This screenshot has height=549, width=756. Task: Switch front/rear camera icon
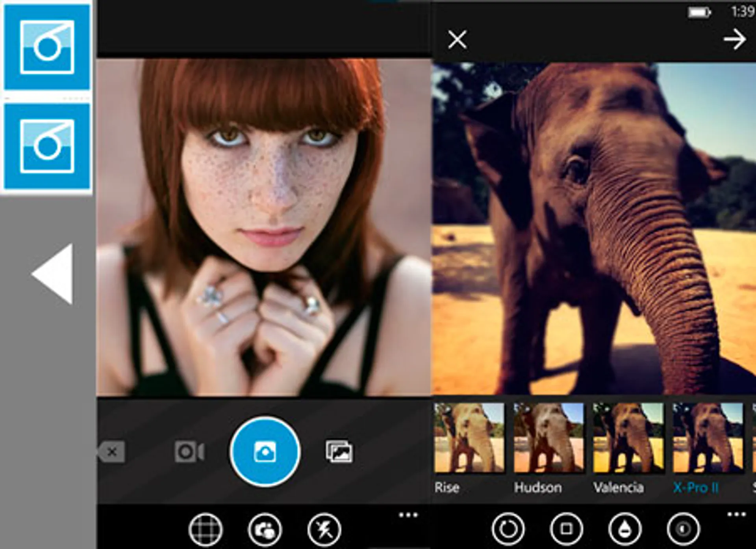click(x=265, y=530)
